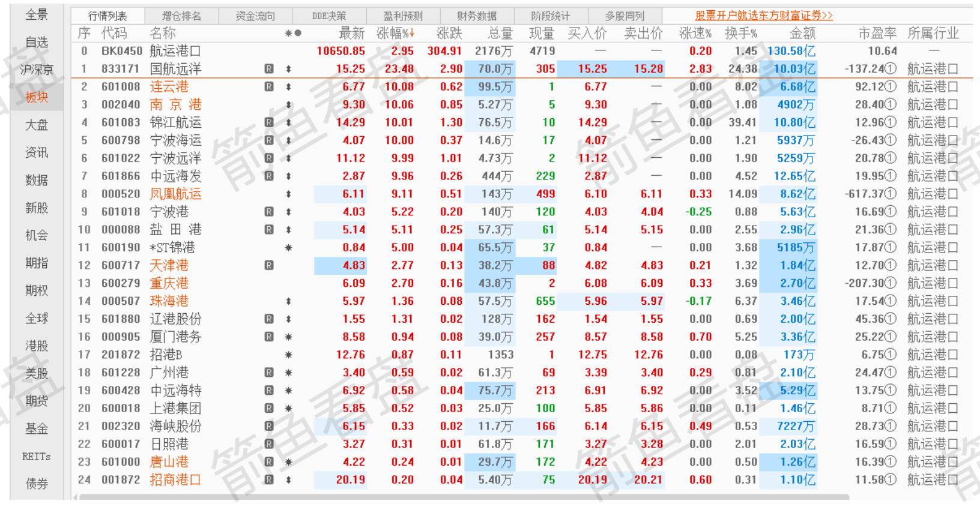Viewport: 980px width, 507px height.
Task: Click the R badge in 天津港 row
Action: (x=269, y=265)
